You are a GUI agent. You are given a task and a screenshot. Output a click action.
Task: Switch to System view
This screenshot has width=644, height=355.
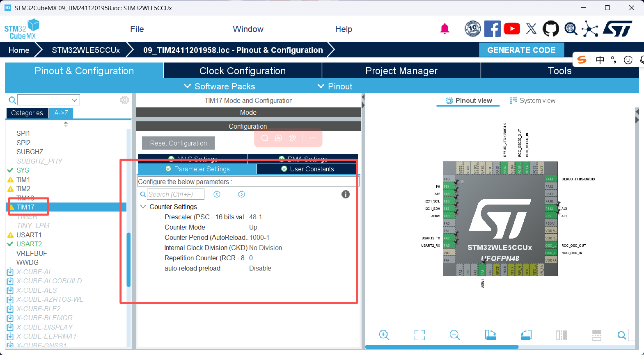[532, 100]
